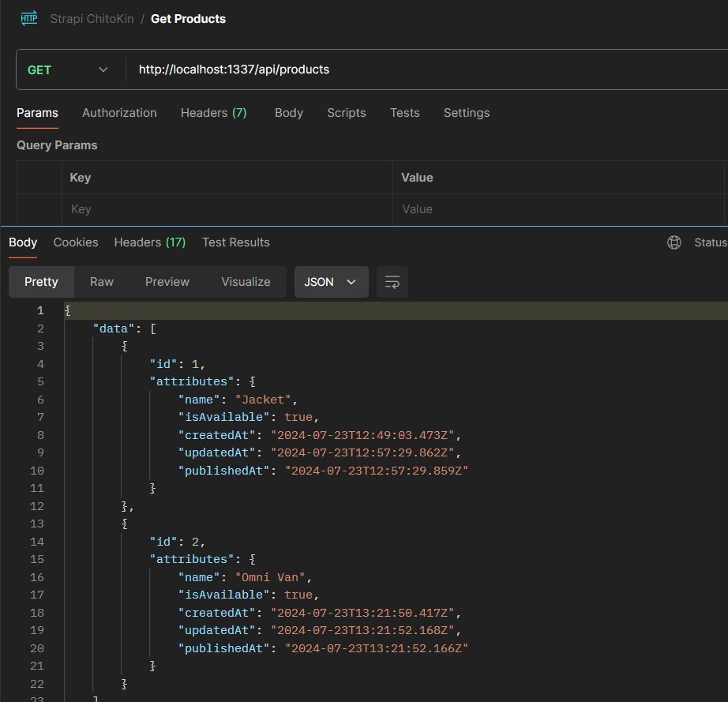Toggle the word wrap icon
Image resolution: width=728 pixels, height=702 pixels.
pos(392,282)
